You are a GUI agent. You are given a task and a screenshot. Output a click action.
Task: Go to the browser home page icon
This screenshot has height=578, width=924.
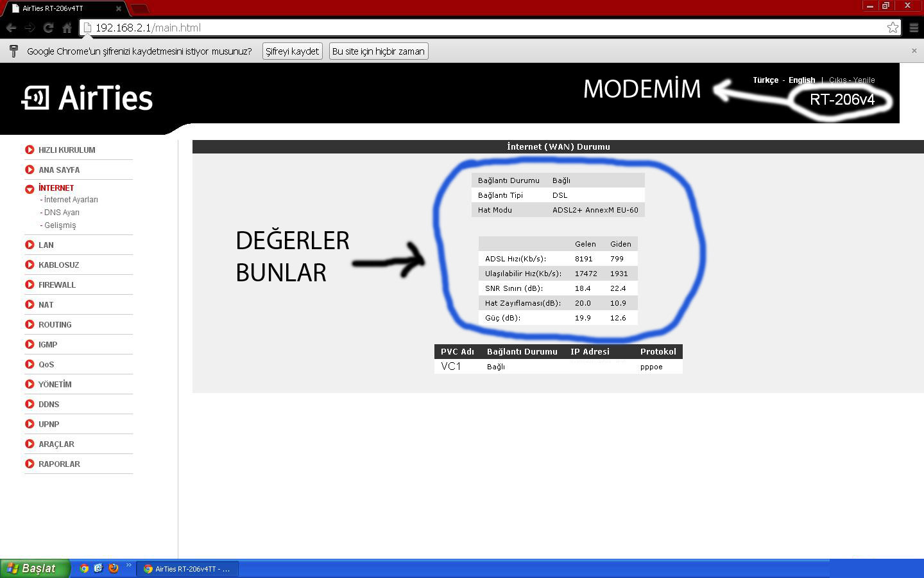tap(67, 28)
